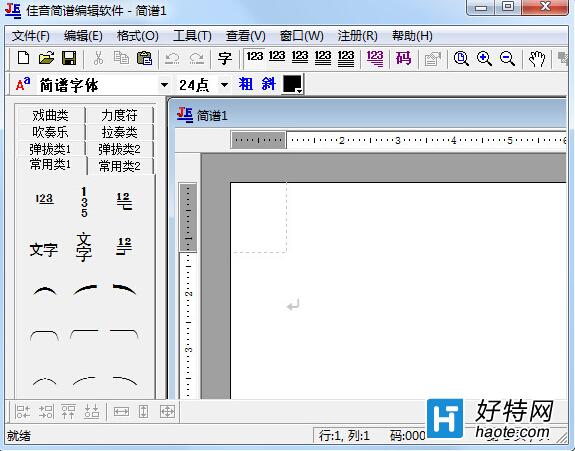Select the triple-underline 123 notation icon
Viewport: 575px width, 451px height.
point(323,58)
